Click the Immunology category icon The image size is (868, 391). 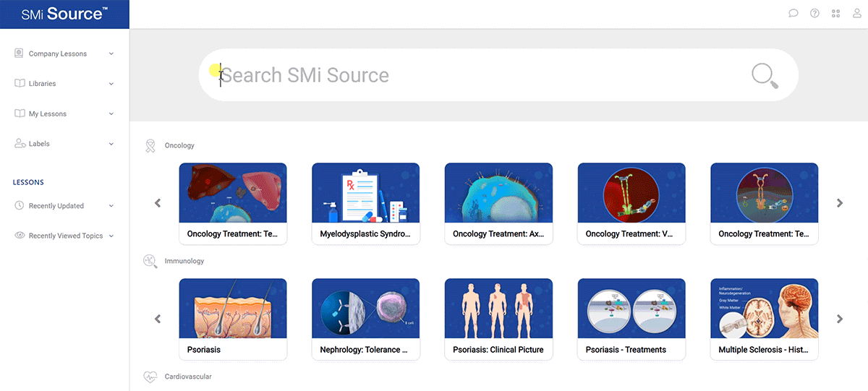150,261
